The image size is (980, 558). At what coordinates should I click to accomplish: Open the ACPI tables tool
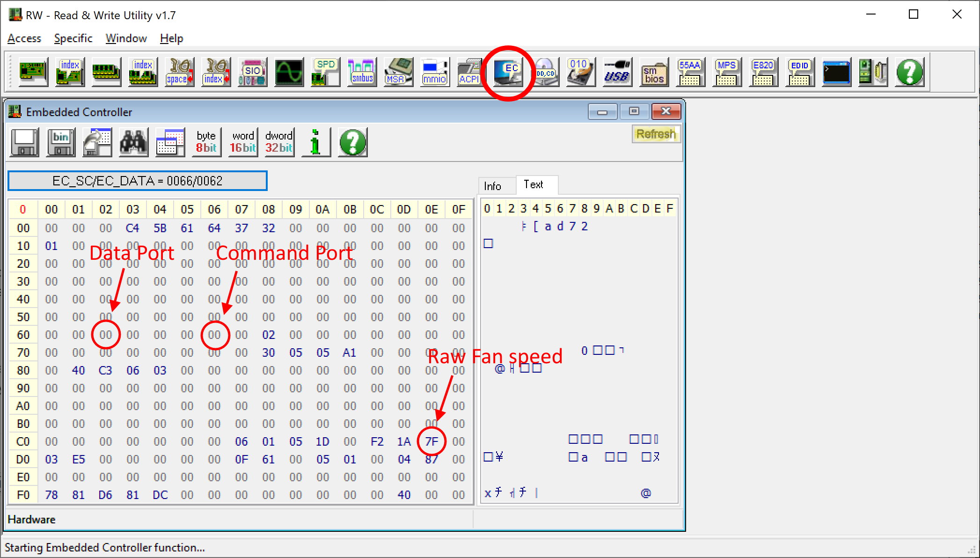tap(469, 72)
